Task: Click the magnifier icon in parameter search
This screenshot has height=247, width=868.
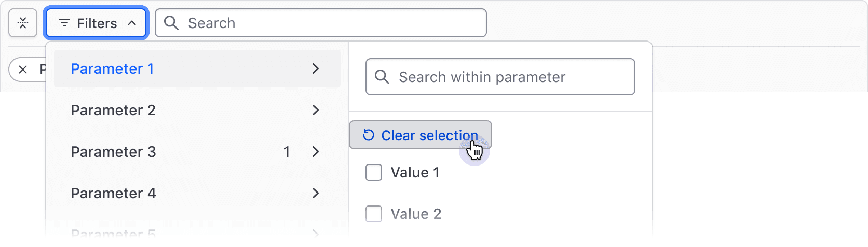Action: click(382, 77)
